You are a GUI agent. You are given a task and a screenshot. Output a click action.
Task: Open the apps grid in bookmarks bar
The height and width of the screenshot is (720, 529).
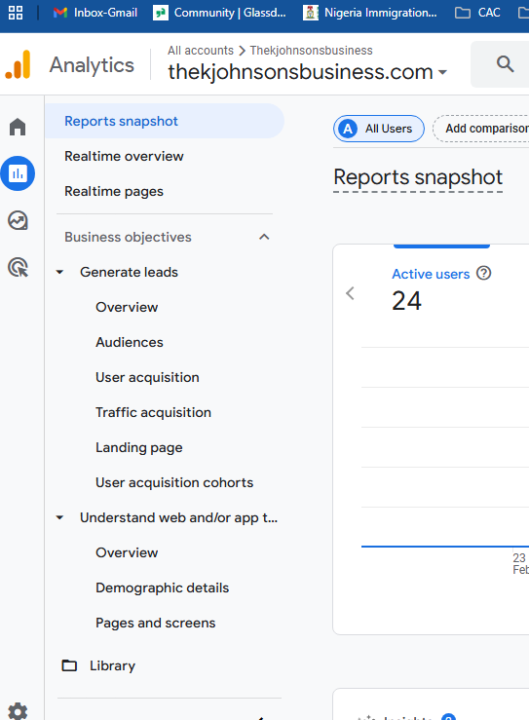[x=16, y=13]
